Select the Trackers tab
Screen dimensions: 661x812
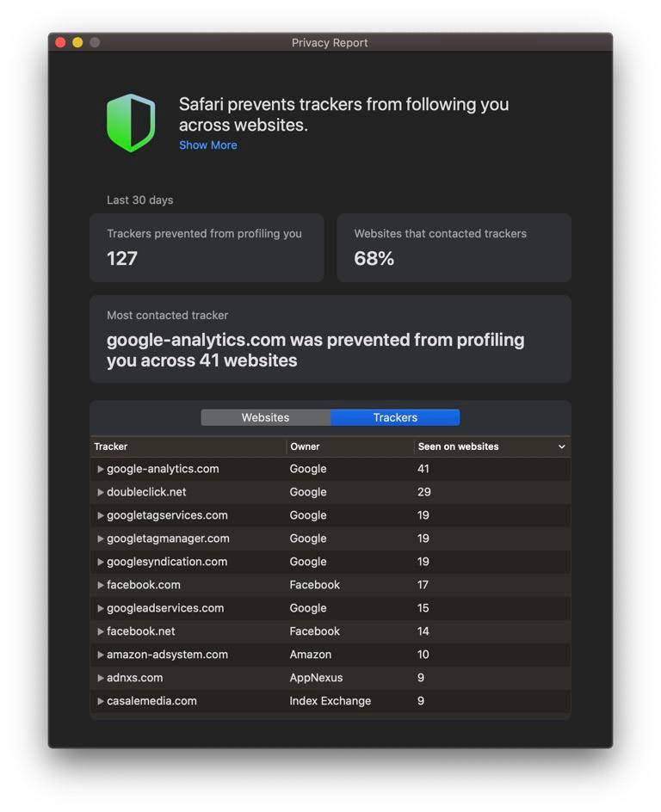click(395, 417)
